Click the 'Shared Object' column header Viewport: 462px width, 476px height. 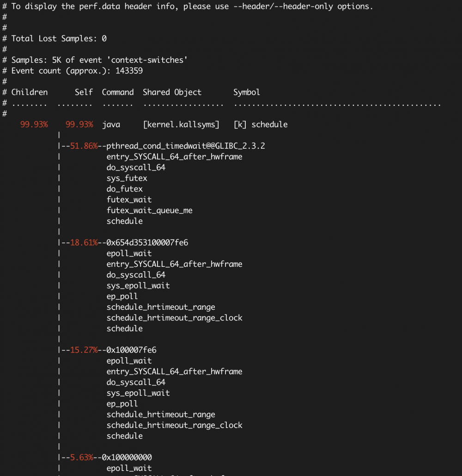point(172,92)
